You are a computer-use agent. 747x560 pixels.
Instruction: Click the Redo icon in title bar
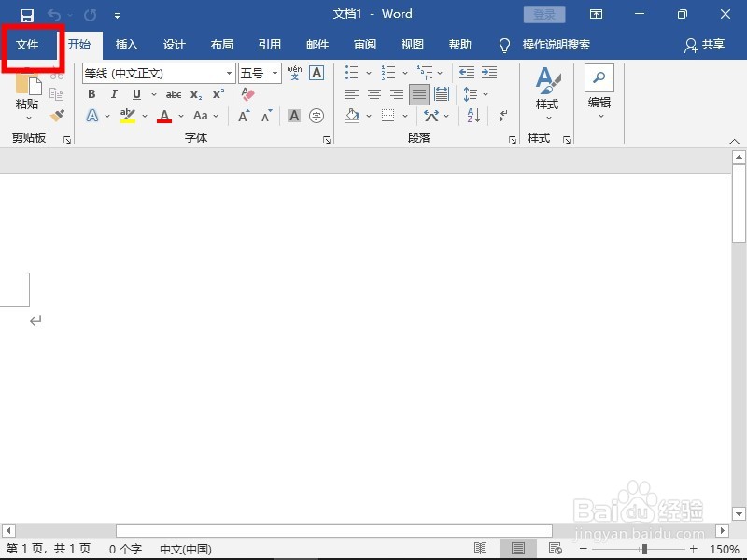pyautogui.click(x=90, y=15)
